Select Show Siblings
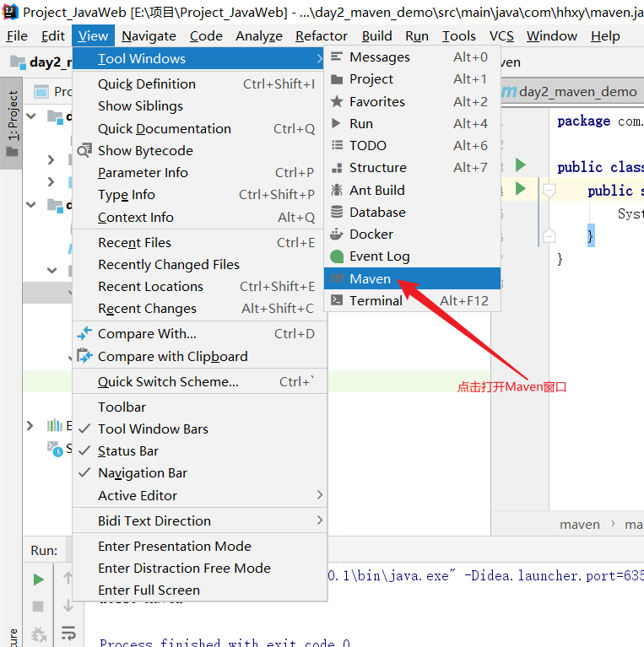Image resolution: width=644 pixels, height=647 pixels. [200, 106]
